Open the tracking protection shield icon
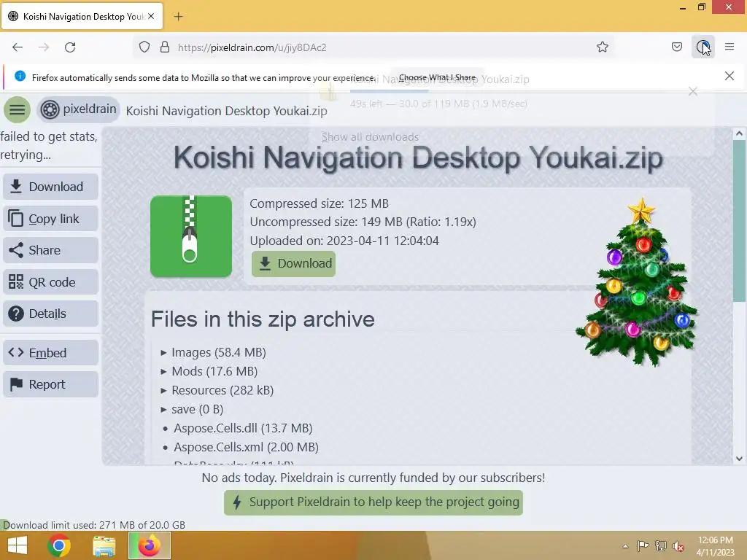747x560 pixels. [144, 47]
